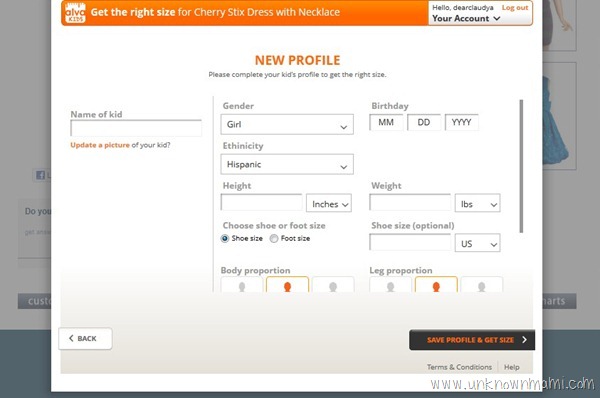This screenshot has width=600, height=398.
Task: Select the middle orange body proportion silhouette
Action: click(x=287, y=285)
